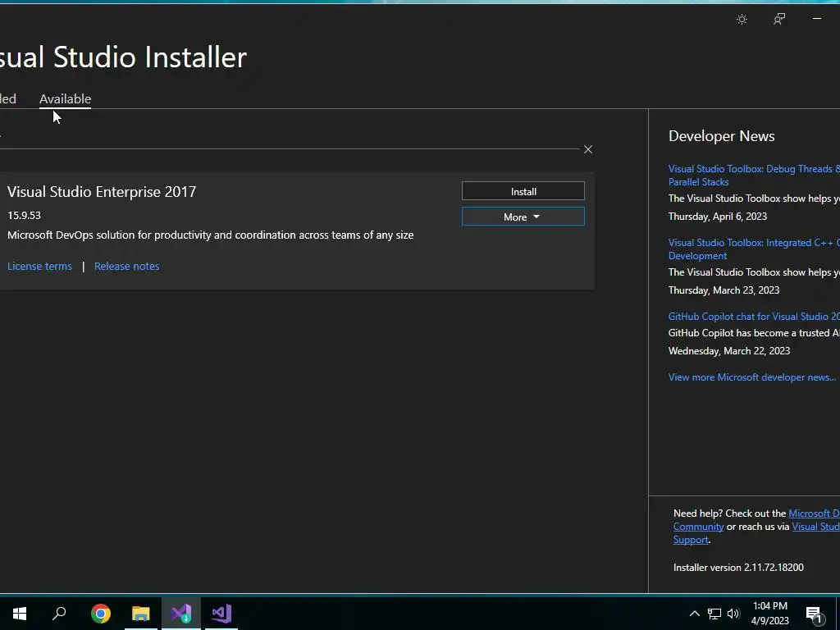
Task: Dismiss the notification banner with the X icon
Action: (x=587, y=149)
